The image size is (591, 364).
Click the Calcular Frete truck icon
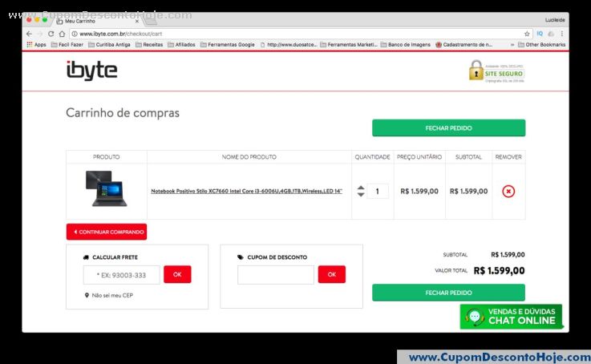pos(86,257)
